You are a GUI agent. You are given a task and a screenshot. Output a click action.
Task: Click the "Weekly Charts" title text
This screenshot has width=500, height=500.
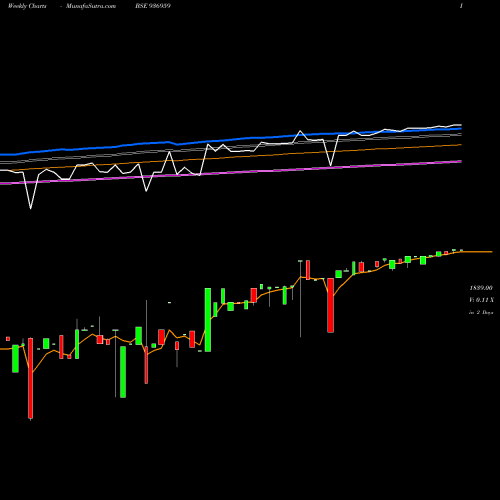pyautogui.click(x=27, y=6)
